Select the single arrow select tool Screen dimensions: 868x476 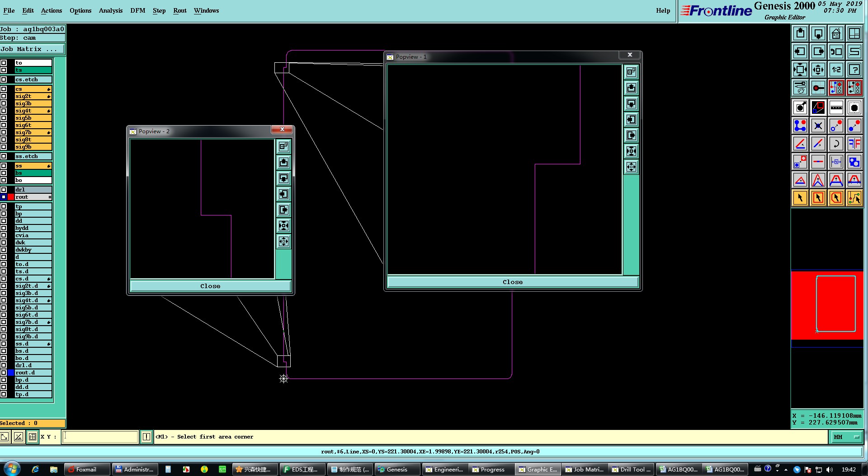click(x=800, y=198)
